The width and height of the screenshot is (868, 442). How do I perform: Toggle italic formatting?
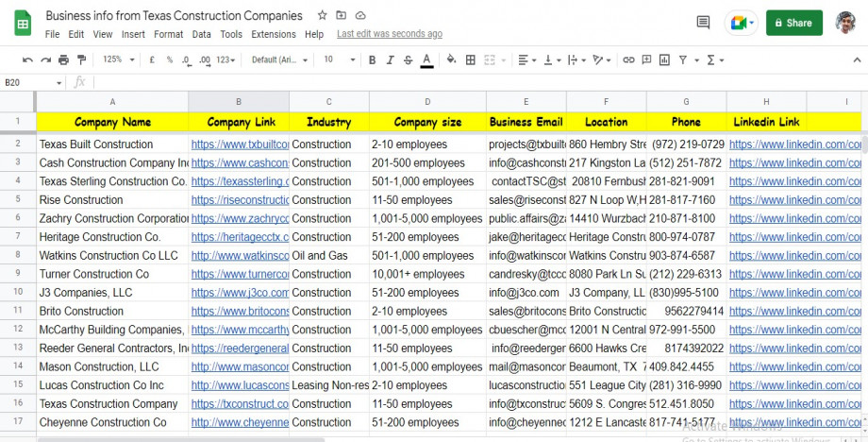390,59
